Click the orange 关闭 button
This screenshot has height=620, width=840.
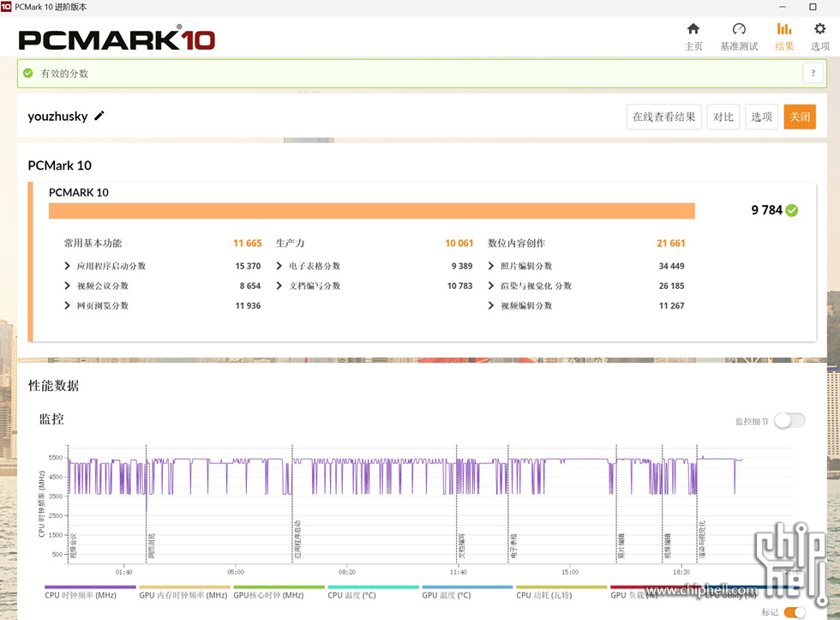799,117
